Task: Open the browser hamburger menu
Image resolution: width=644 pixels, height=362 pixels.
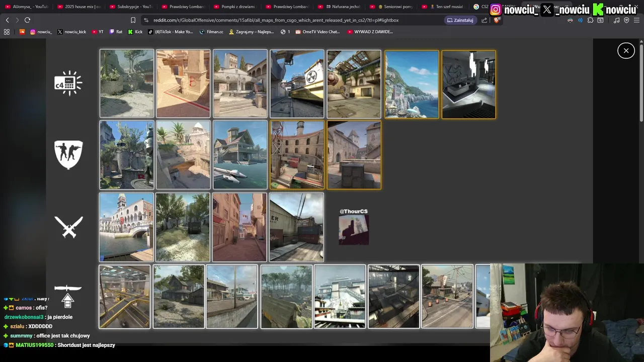Action: click(x=636, y=20)
